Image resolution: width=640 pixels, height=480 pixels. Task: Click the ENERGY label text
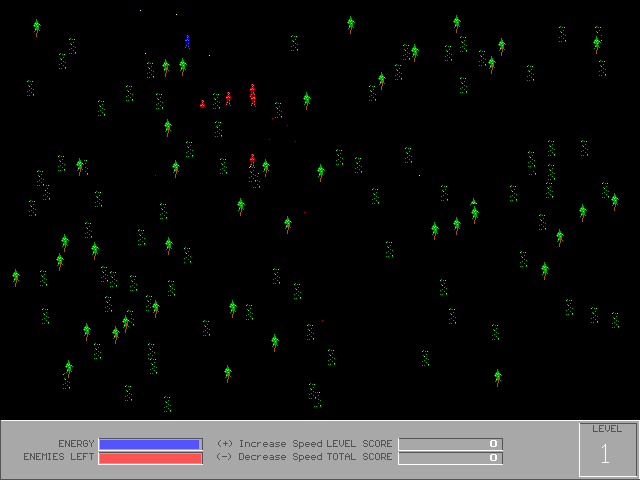tap(76, 444)
